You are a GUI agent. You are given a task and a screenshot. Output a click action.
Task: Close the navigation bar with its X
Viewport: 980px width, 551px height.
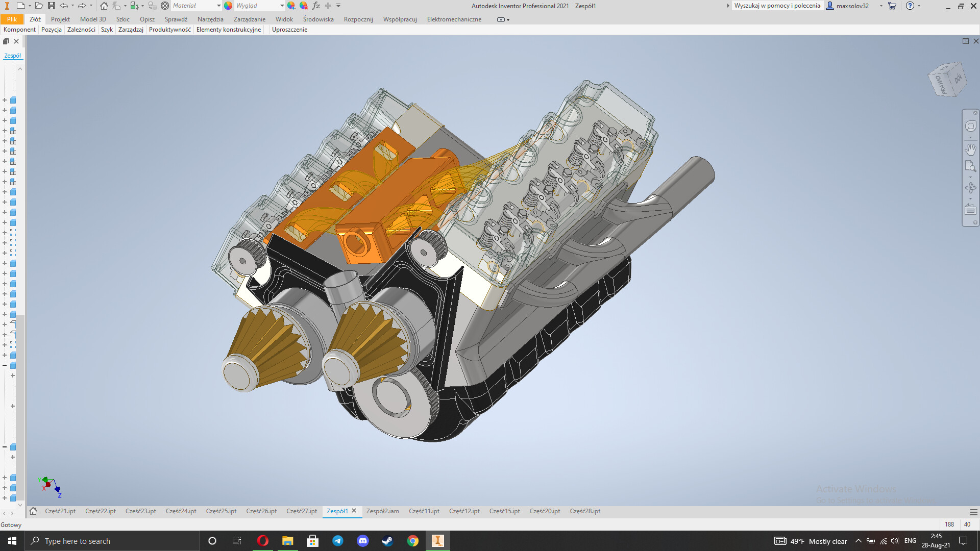tap(975, 113)
